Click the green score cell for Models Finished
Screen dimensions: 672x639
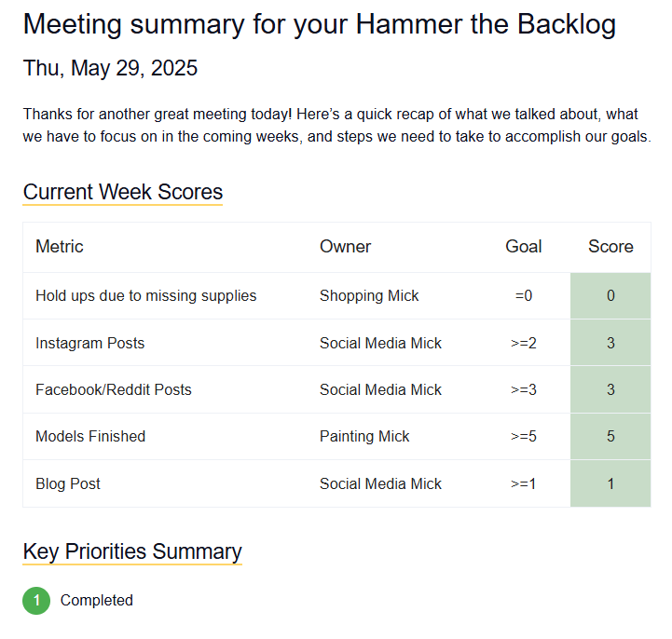610,436
